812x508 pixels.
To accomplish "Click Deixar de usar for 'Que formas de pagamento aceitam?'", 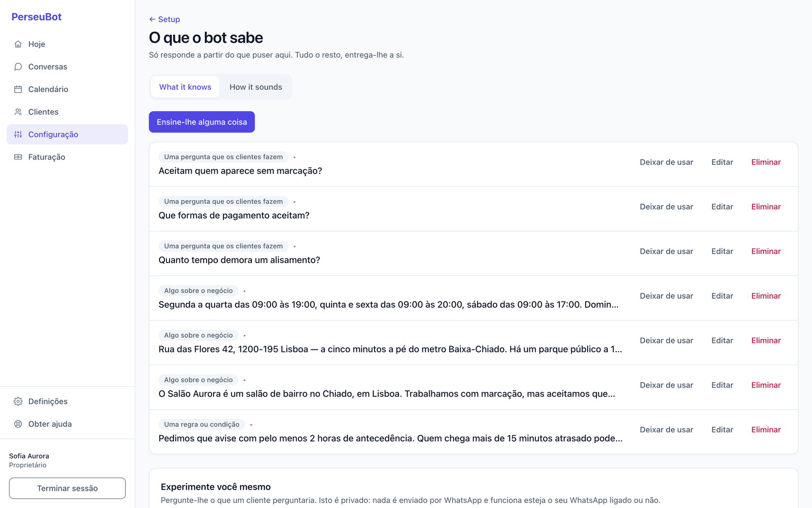I will point(666,207).
